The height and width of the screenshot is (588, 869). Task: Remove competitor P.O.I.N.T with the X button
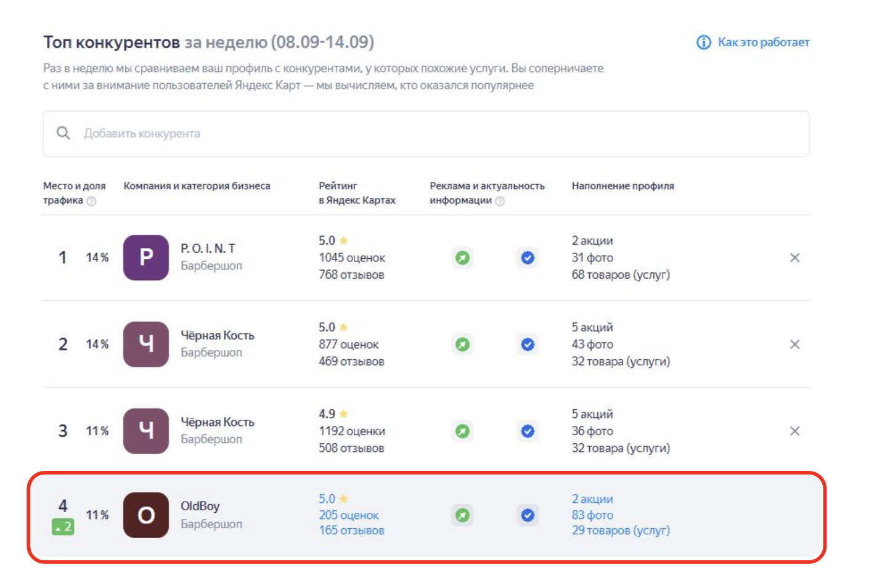[x=795, y=258]
